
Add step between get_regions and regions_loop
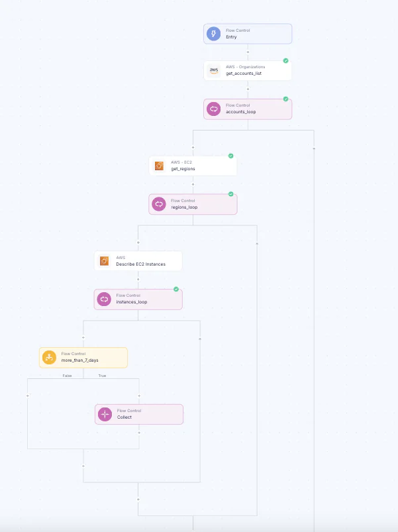[x=193, y=185]
